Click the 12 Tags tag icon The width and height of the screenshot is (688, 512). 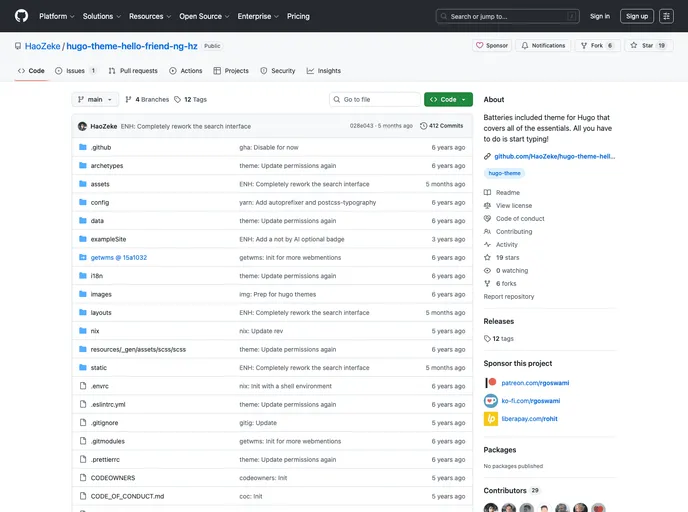coord(178,100)
